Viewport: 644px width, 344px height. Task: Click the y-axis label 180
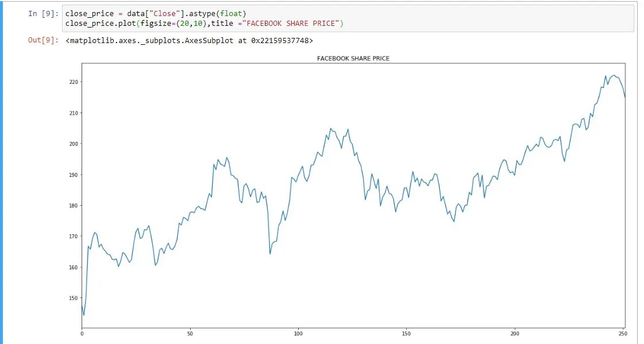pyautogui.click(x=74, y=206)
